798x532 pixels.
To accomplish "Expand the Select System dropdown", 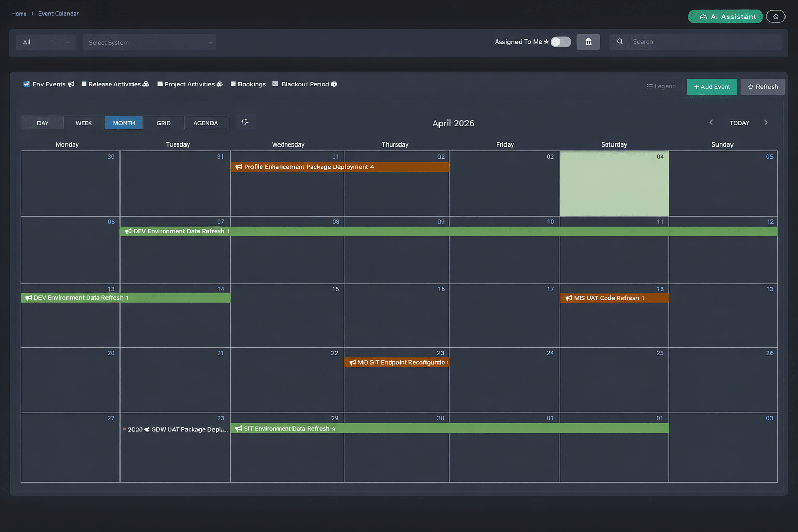I will 149,42.
